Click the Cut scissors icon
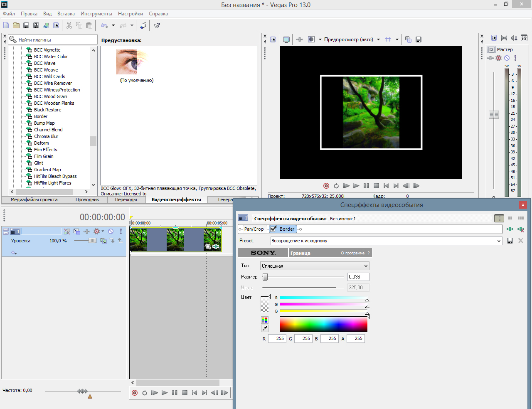 [69, 25]
